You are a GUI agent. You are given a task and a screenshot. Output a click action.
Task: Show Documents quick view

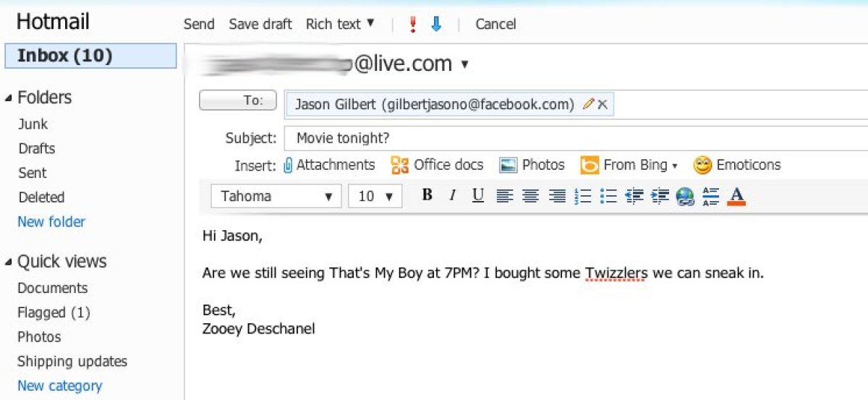click(53, 288)
